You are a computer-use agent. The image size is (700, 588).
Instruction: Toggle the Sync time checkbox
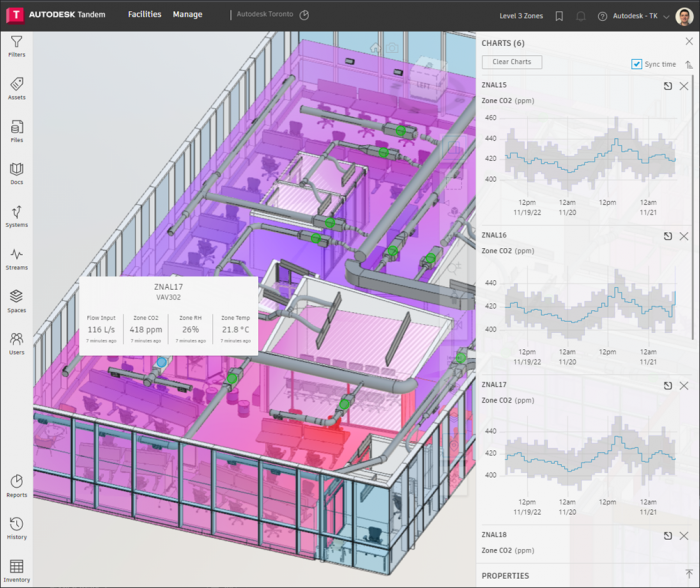[x=636, y=64]
